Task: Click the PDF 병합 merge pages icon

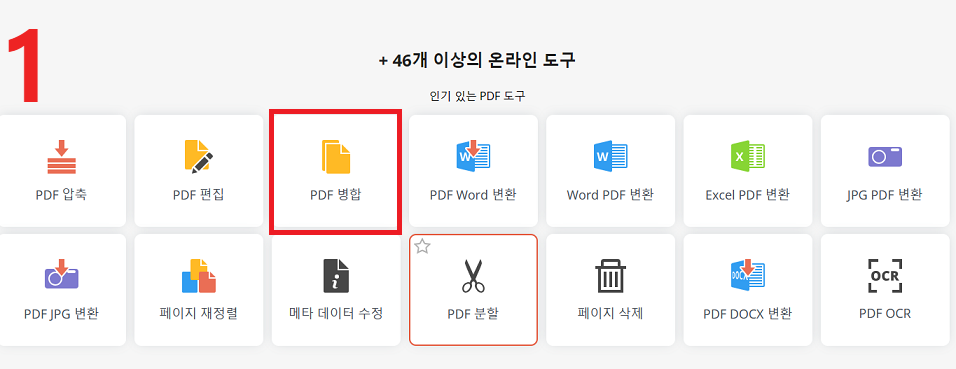Action: point(336,157)
